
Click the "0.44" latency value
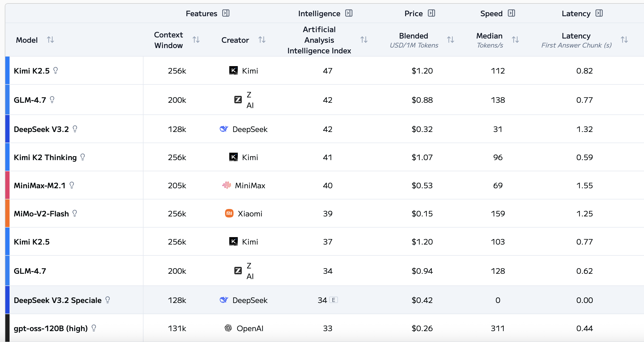[x=584, y=328]
